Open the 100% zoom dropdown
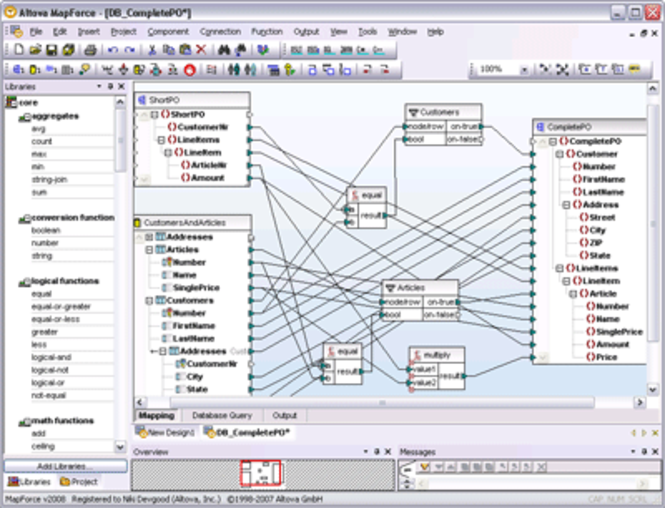The image size is (665, 508). 524,70
